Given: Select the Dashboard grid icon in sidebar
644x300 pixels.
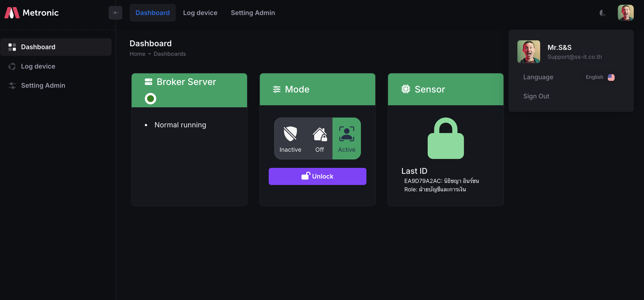Looking at the screenshot, I should pyautogui.click(x=12, y=47).
